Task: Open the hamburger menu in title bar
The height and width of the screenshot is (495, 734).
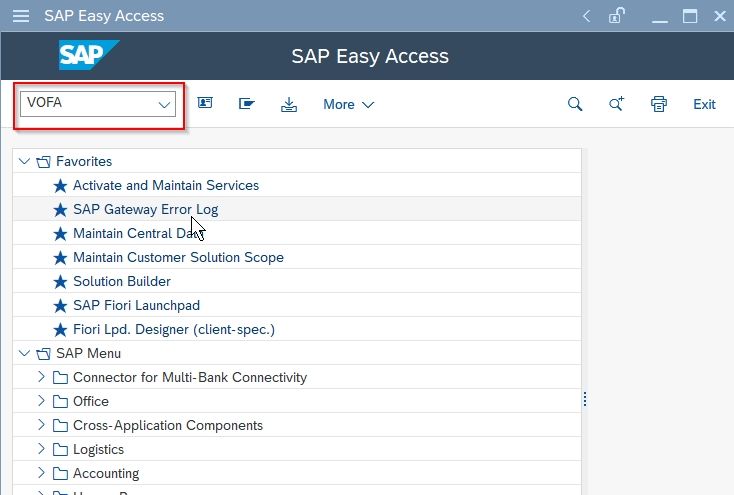Action: [x=21, y=16]
